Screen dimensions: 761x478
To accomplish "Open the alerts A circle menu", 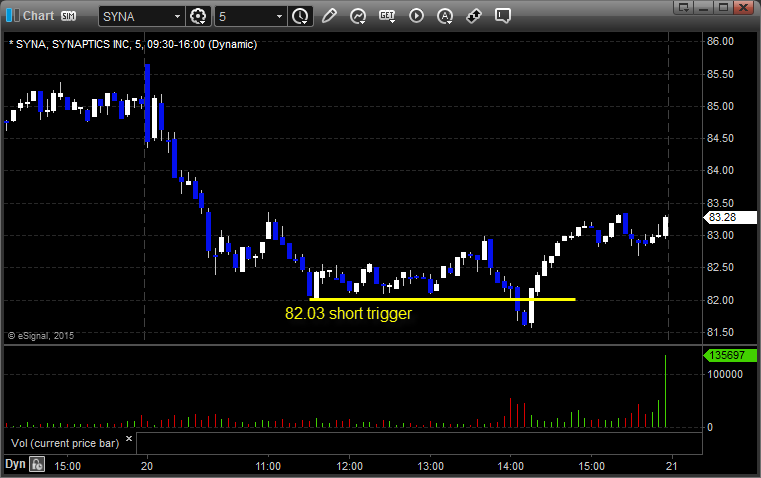I will (445, 16).
